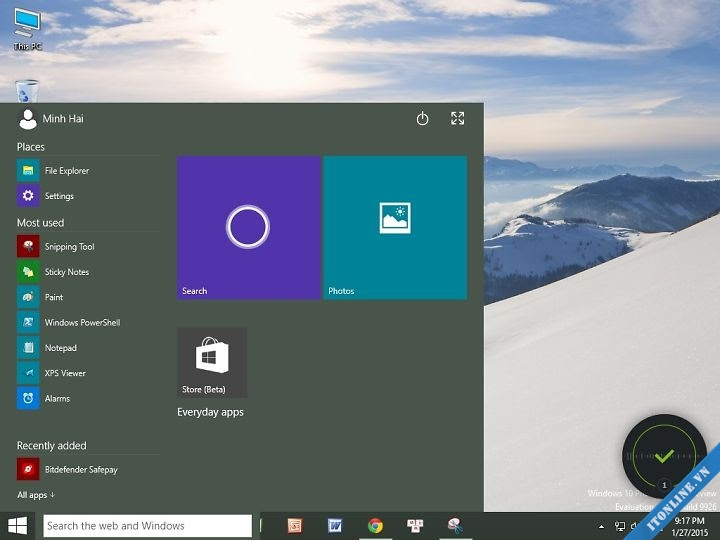Image resolution: width=720 pixels, height=540 pixels.
Task: Click the Minh Hai user name
Action: pyautogui.click(x=63, y=119)
